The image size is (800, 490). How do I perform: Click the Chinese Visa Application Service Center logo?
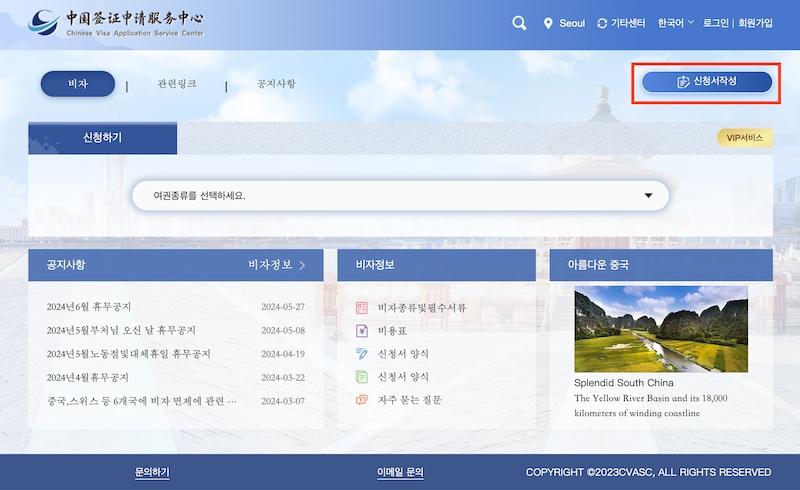point(116,23)
